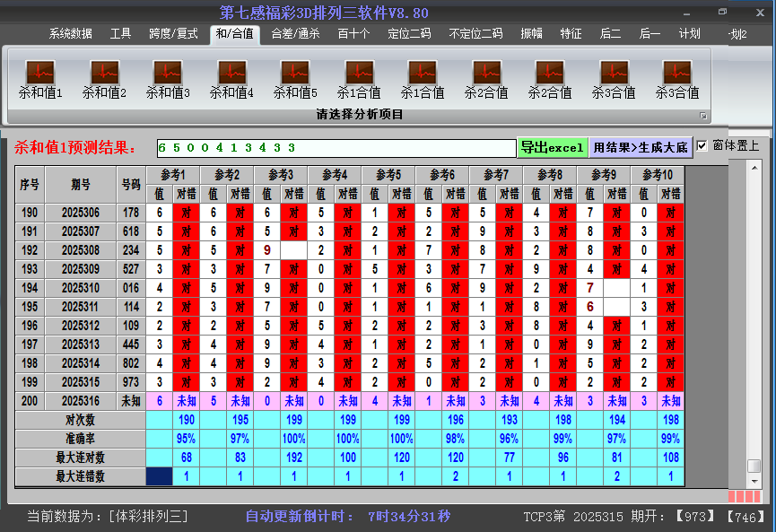Screen dimensions: 776x532
Task: Click the prediction result number field
Action: point(336,148)
